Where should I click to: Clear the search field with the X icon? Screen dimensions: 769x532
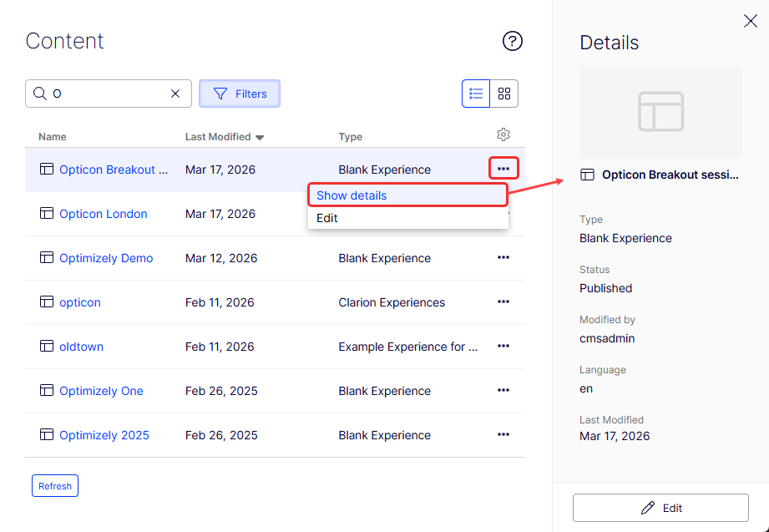pyautogui.click(x=175, y=94)
